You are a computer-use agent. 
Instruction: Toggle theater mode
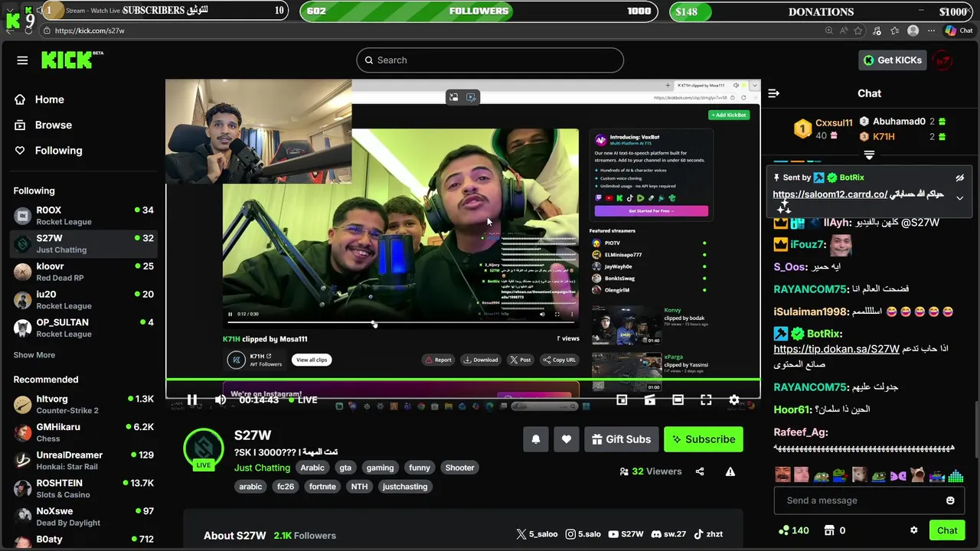[678, 399]
